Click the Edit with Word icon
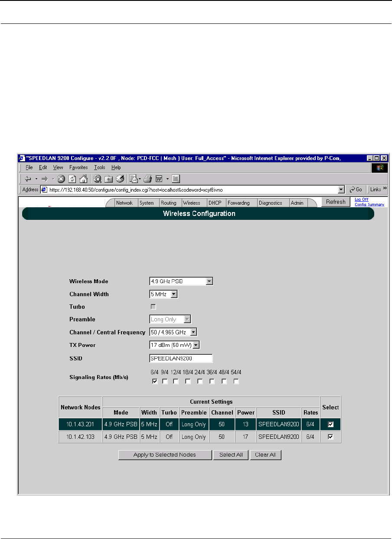The width and height of the screenshot is (392, 539). [159, 179]
